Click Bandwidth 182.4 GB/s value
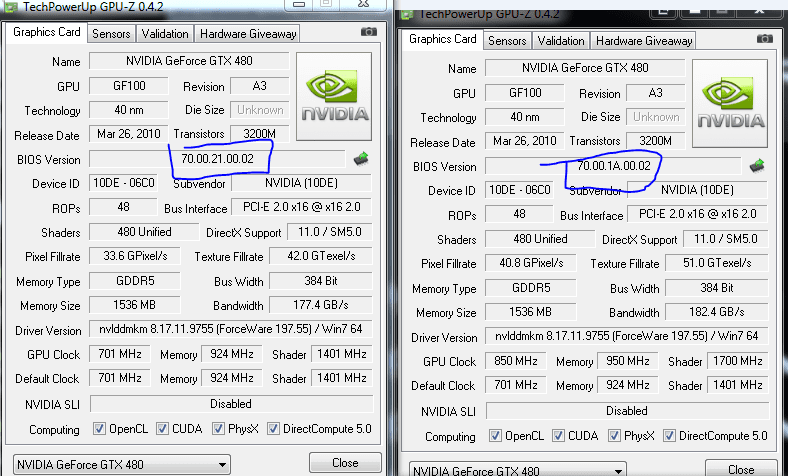788x476 pixels. coord(717,312)
